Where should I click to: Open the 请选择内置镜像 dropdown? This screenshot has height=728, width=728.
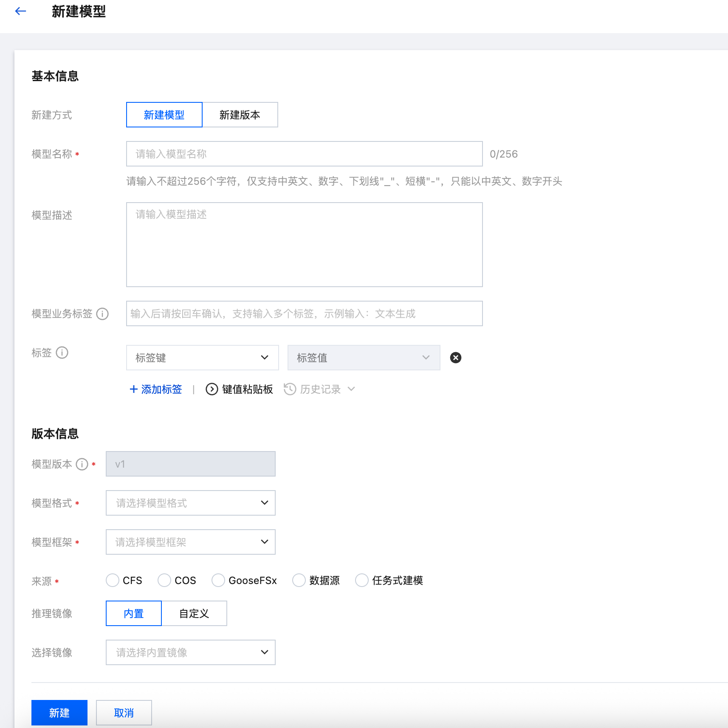tap(190, 652)
